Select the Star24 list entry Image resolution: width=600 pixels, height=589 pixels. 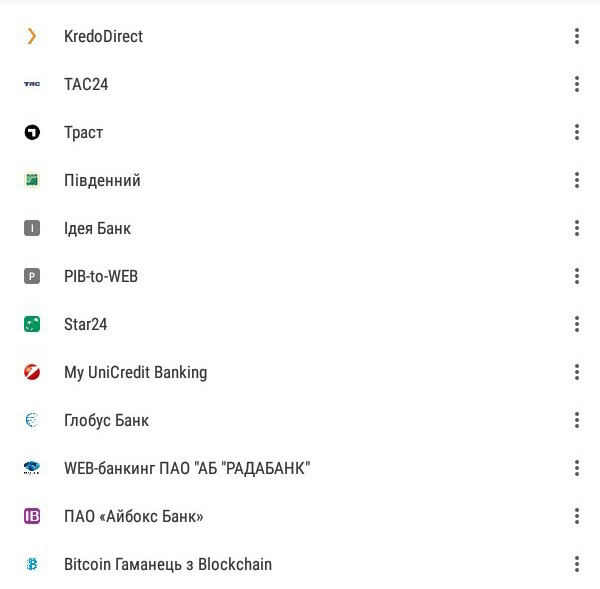[300, 324]
